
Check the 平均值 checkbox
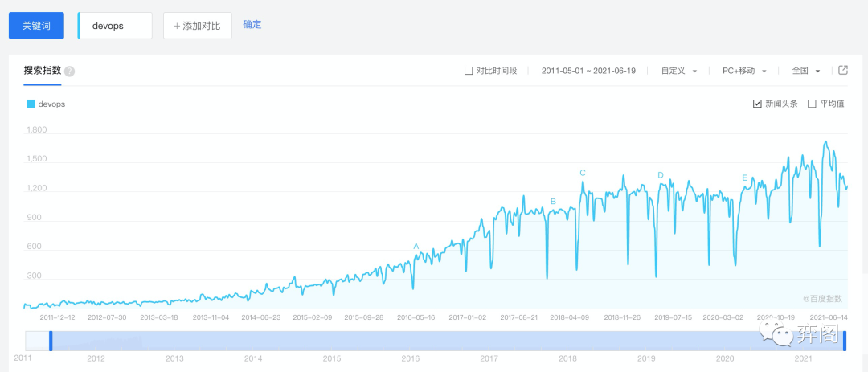812,104
